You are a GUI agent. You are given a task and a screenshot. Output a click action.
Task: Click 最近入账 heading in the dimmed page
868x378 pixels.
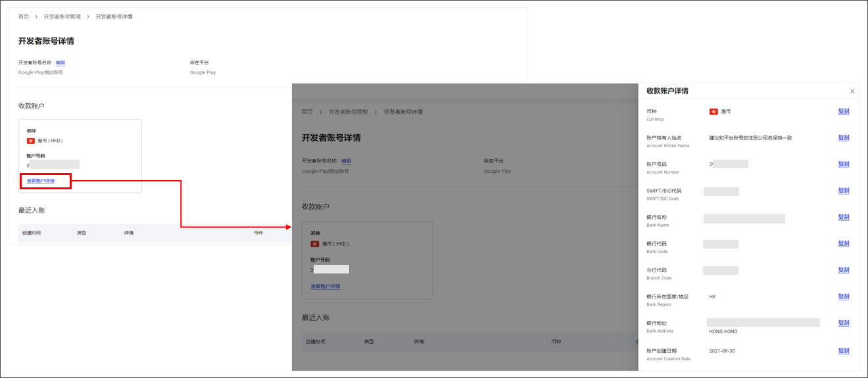coord(316,318)
